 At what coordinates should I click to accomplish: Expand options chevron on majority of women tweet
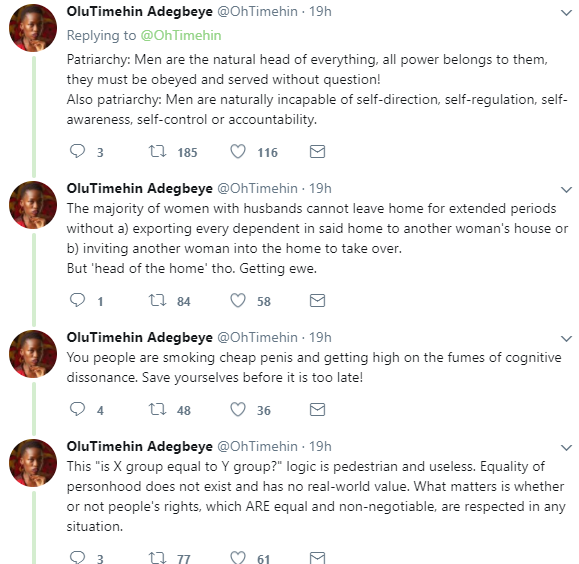pyautogui.click(x=566, y=190)
